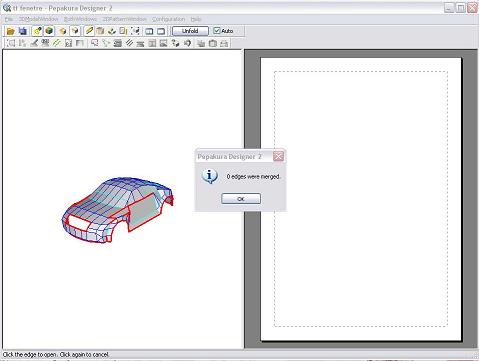The image size is (479, 361).
Task: Open the File menu
Action: tap(9, 19)
